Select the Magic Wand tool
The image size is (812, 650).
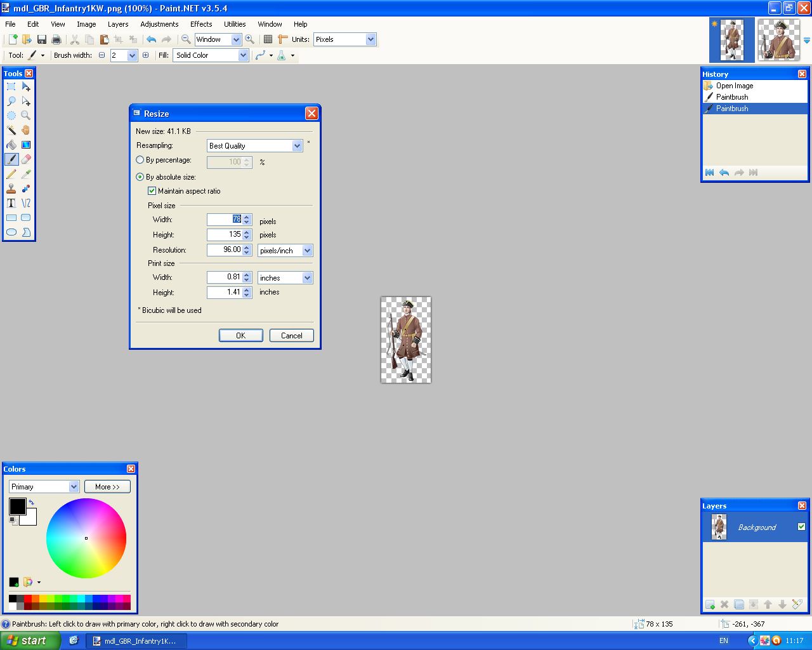[11, 130]
